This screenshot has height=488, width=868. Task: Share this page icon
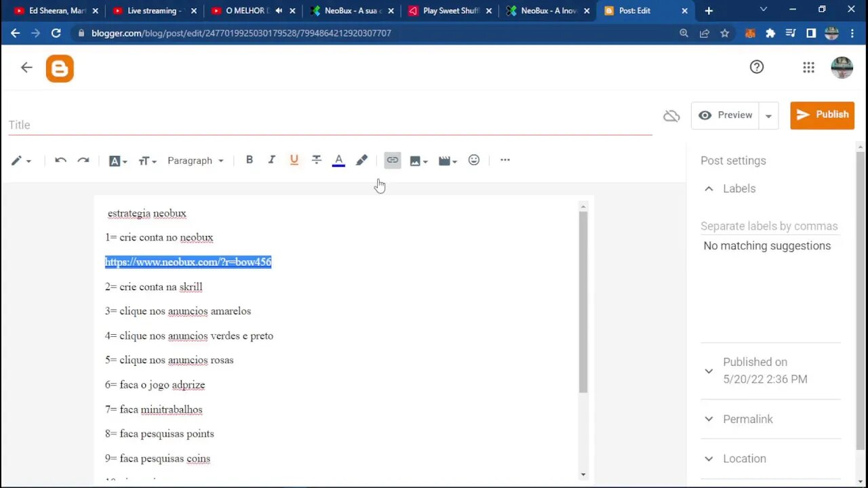pos(705,33)
